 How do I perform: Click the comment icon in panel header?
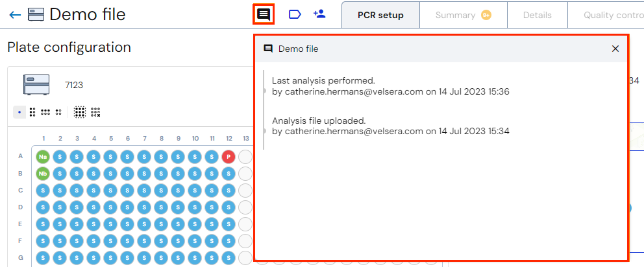click(x=267, y=49)
